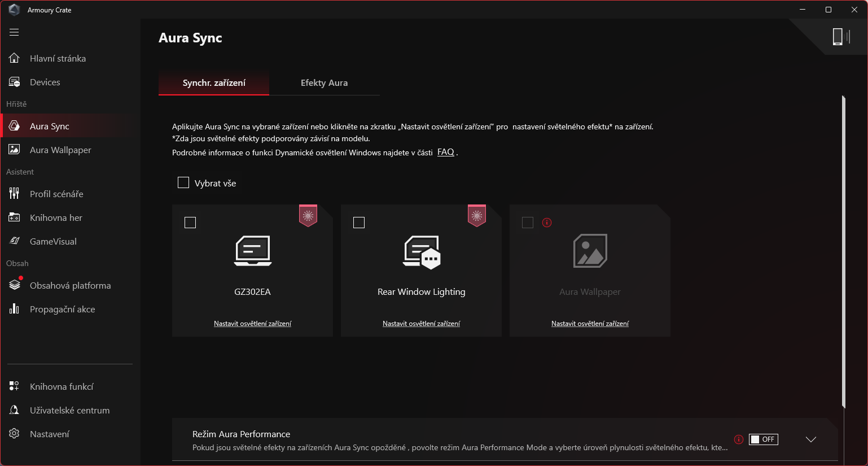Screen dimensions: 868x466
Task: Click the device panel icon at top right
Action: coord(841,37)
